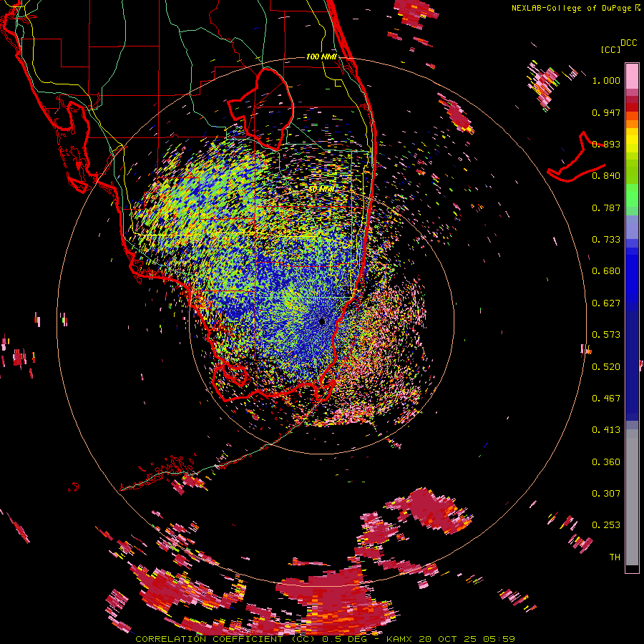Click the black KAMX radar site dot

click(322, 321)
